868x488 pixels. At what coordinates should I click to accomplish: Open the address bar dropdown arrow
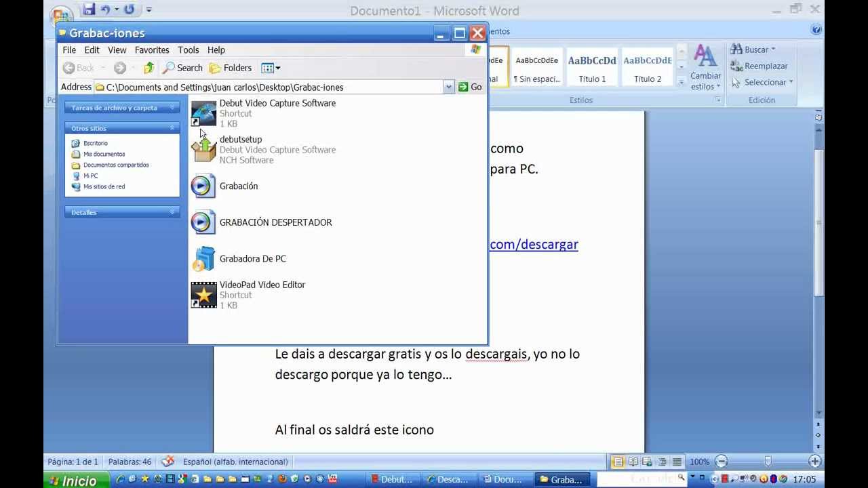tap(448, 87)
